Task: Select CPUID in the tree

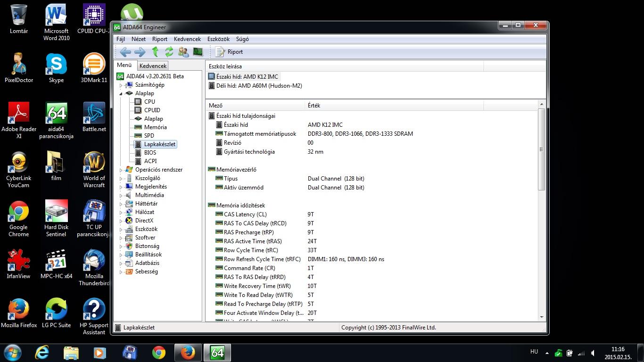Action: [x=152, y=110]
